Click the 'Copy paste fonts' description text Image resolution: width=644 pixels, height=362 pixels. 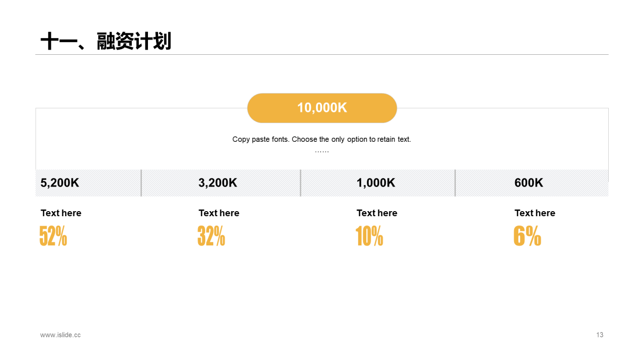click(x=322, y=139)
